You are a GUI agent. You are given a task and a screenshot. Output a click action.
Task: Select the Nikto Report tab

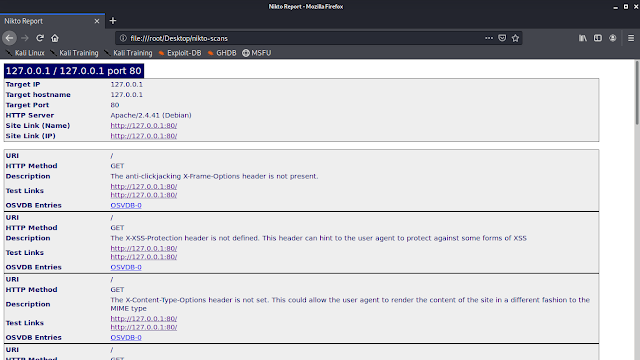[52, 21]
